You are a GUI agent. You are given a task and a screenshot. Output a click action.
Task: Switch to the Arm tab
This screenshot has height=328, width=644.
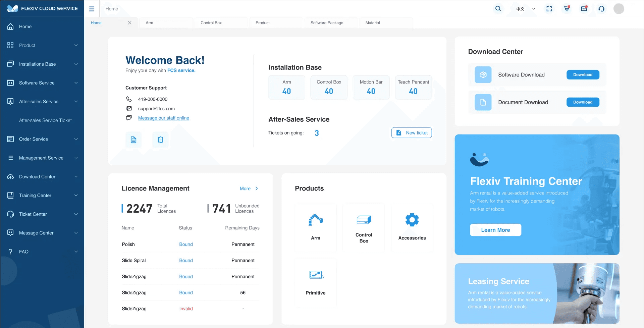pos(166,23)
